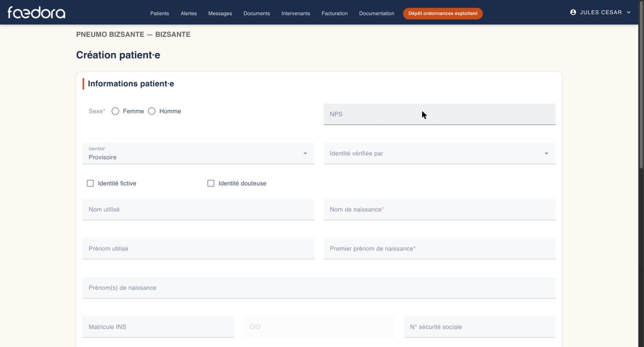Click the Nom utilisé field
Screen dimensions: 644x347
[x=198, y=209]
